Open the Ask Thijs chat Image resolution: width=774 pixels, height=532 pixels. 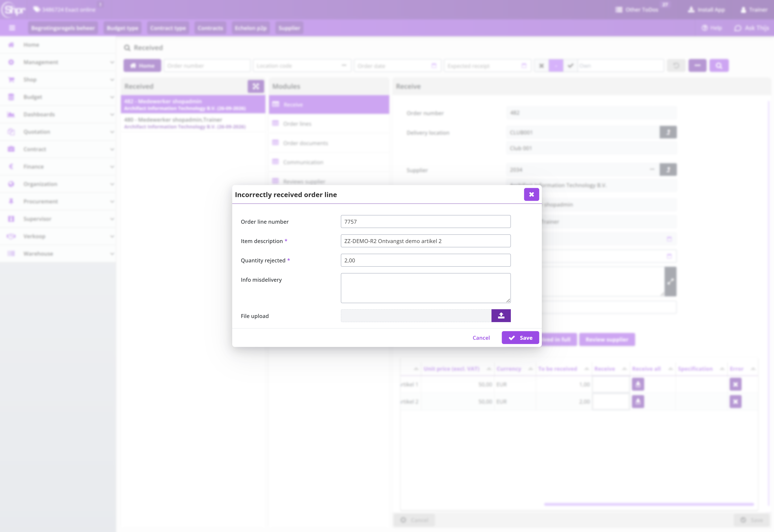(751, 28)
